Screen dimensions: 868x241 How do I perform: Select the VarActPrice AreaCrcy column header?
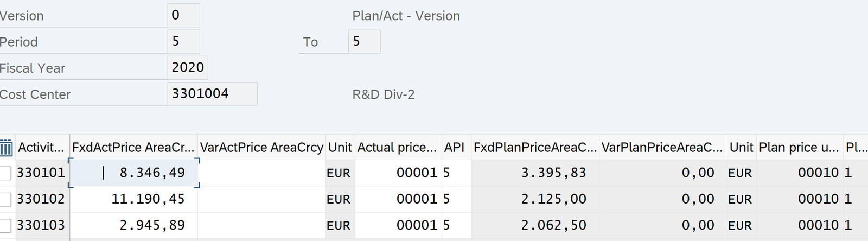(261, 148)
